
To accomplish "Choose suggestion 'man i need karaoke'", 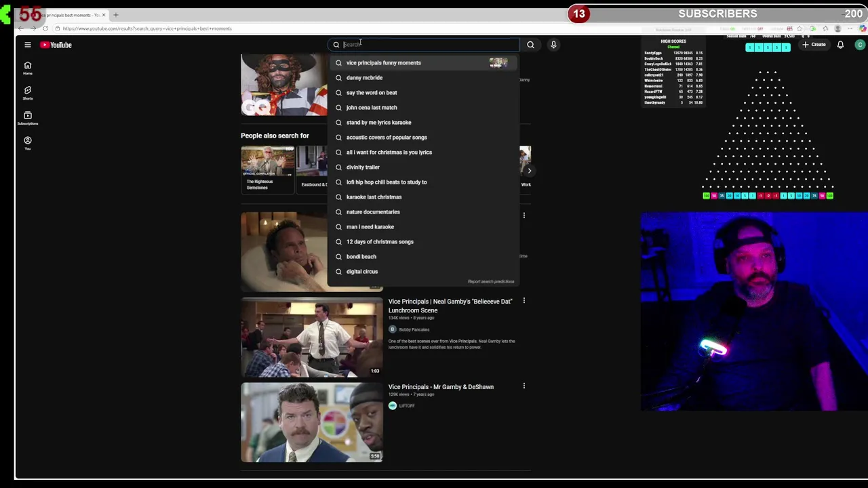I will pos(424,226).
